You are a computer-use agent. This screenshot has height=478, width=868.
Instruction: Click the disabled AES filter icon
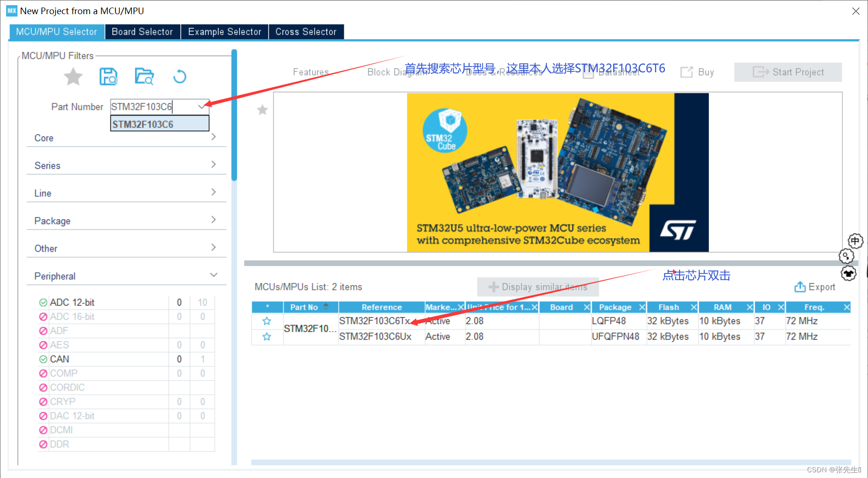click(x=43, y=345)
